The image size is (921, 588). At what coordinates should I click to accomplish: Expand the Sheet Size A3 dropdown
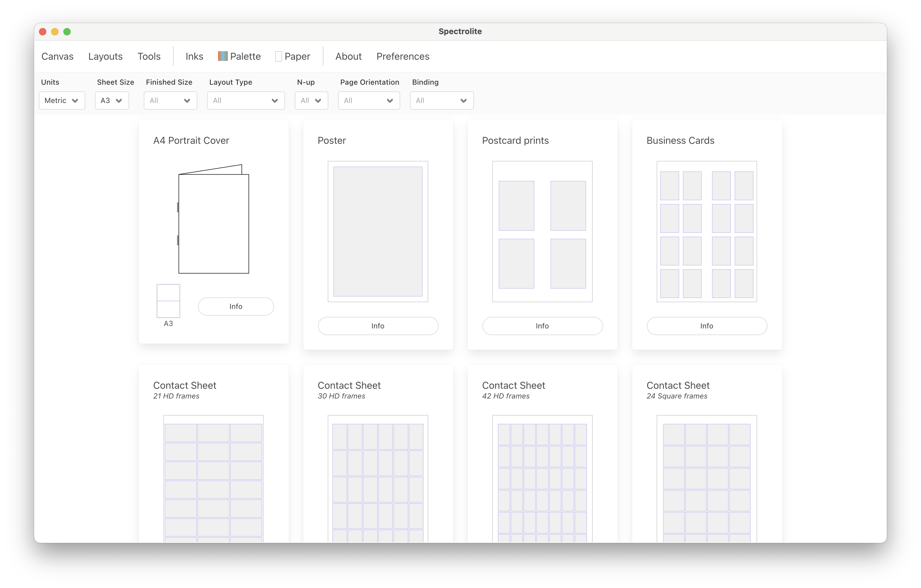pyautogui.click(x=112, y=101)
